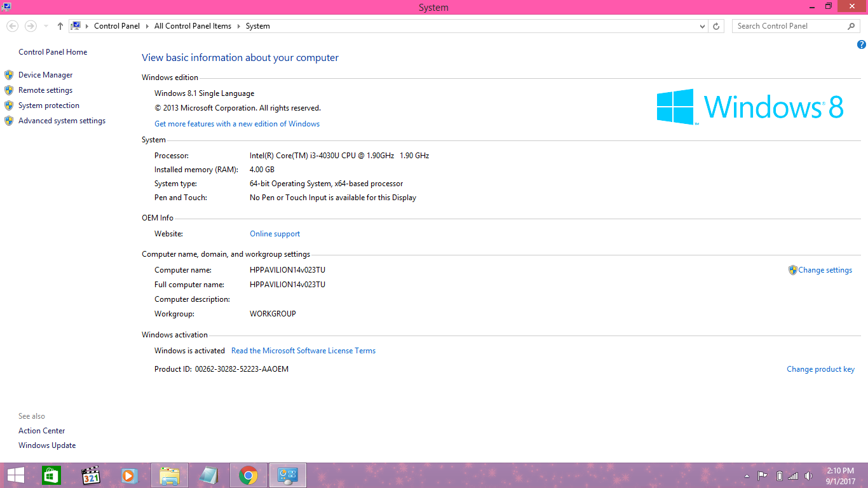
Task: Open System protection
Action: (49, 105)
